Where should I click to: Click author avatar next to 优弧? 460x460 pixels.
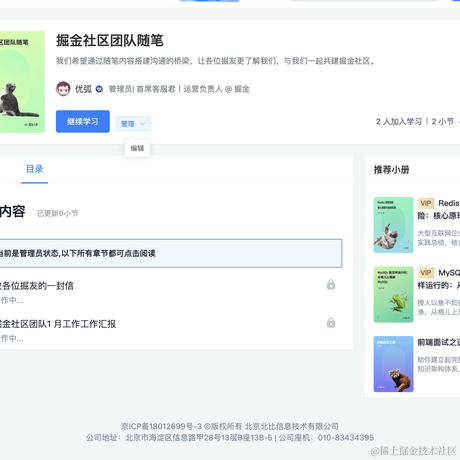[63, 89]
